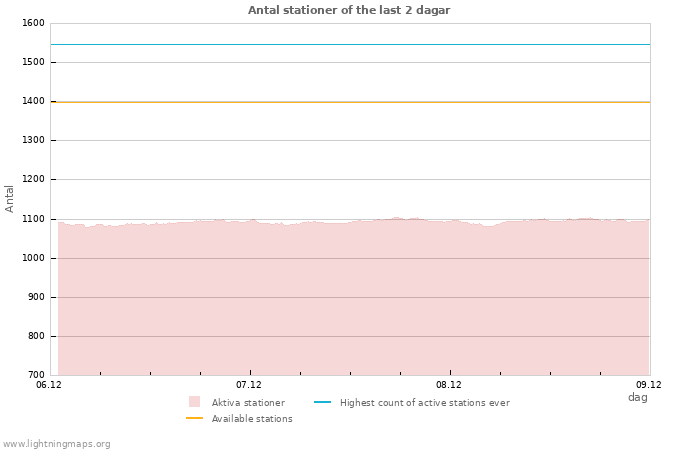Select the 'Aktiva stationer' legend label
Image resolution: width=700 pixels, height=450 pixels.
click(248, 403)
